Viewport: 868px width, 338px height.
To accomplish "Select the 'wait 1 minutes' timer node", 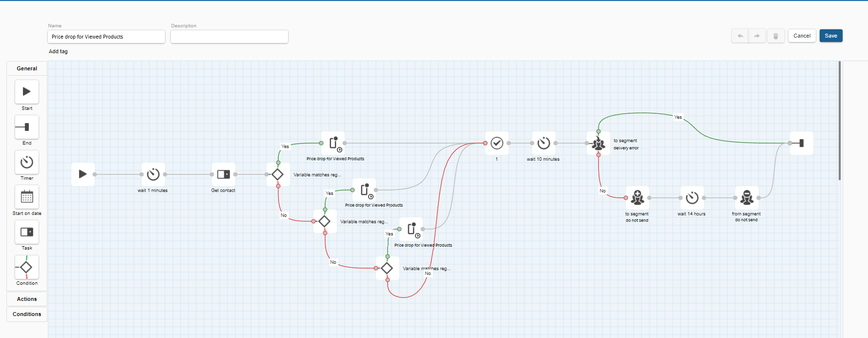I will click(153, 174).
